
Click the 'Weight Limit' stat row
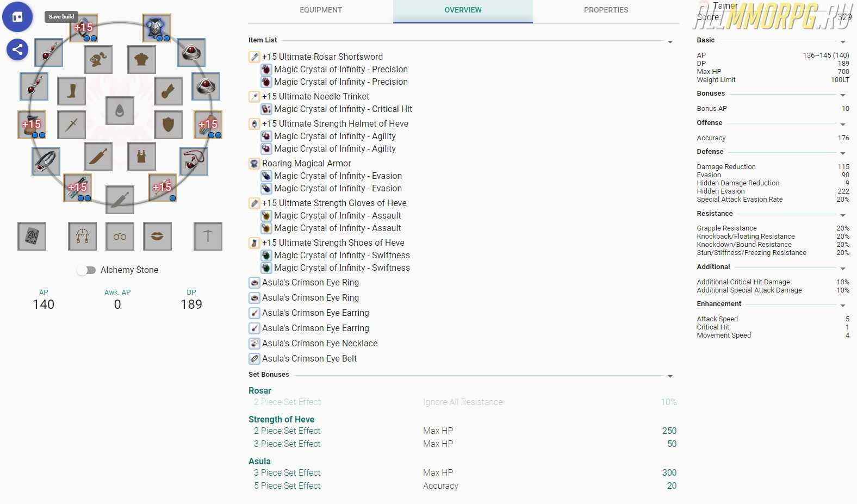773,80
